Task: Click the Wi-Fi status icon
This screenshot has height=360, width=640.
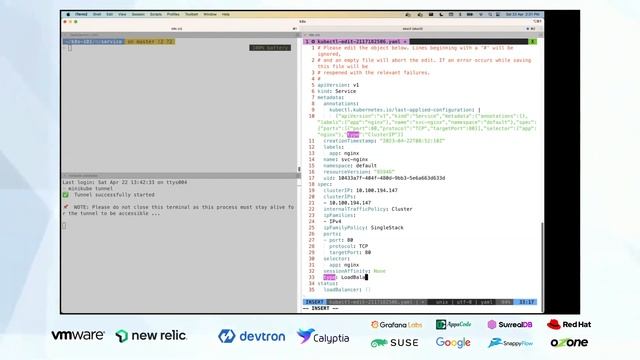Action: (x=481, y=14)
